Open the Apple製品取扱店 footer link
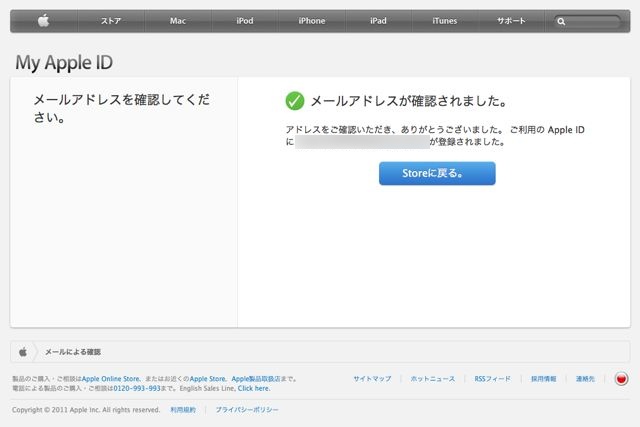 [x=256, y=379]
